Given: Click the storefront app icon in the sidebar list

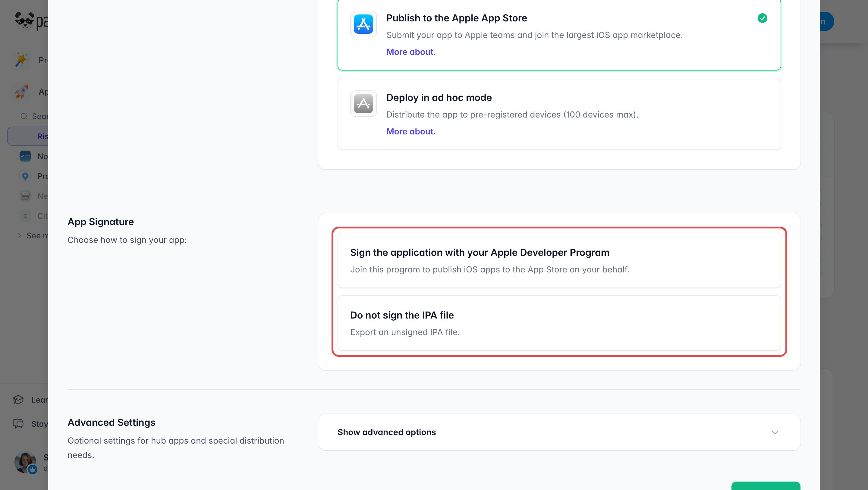Looking at the screenshot, I should (25, 196).
